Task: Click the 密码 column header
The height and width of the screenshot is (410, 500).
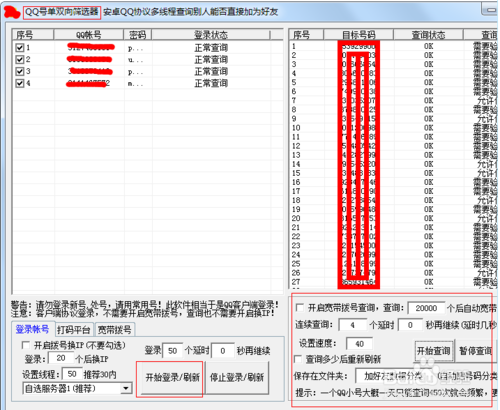Action: coord(138,35)
